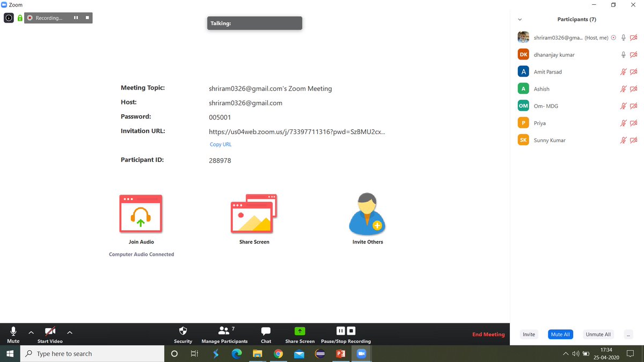
Task: Stop recording from top recording indicator
Action: pos(87,18)
